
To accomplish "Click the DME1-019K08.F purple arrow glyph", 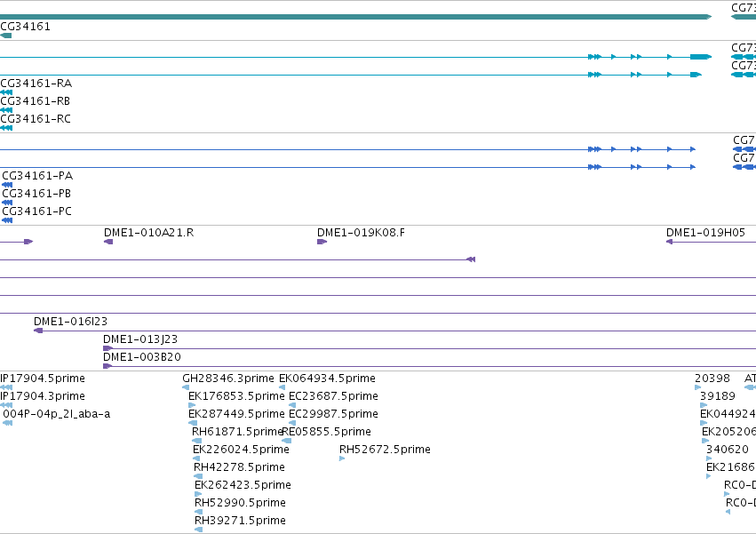I will 322,242.
